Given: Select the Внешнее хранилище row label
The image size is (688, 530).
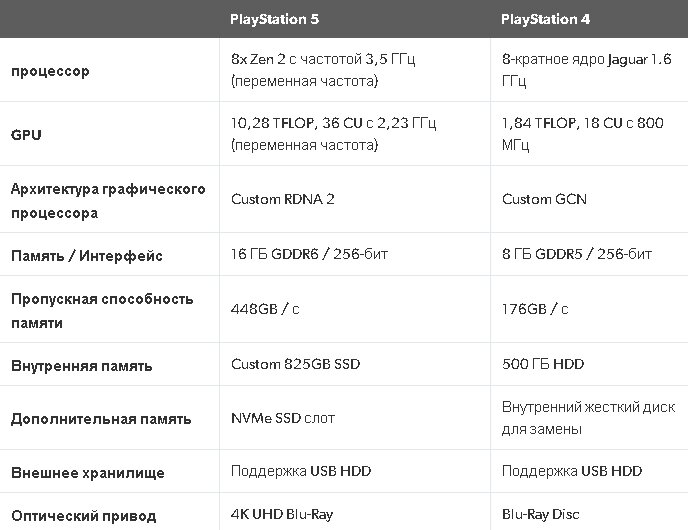Looking at the screenshot, I should tap(88, 473).
